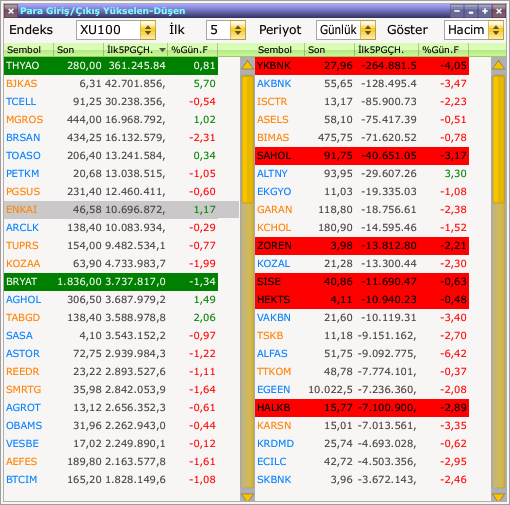The width and height of the screenshot is (510, 505).
Task: Click the left Sembol column header
Action: click(x=29, y=50)
